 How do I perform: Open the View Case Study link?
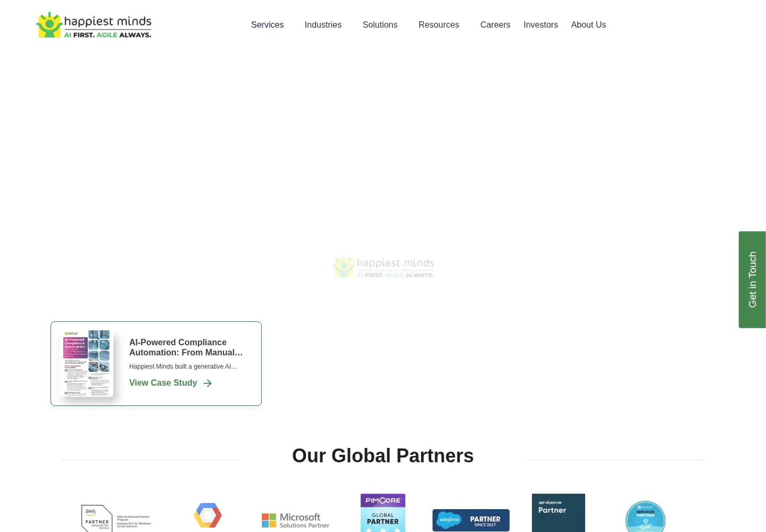(163, 383)
